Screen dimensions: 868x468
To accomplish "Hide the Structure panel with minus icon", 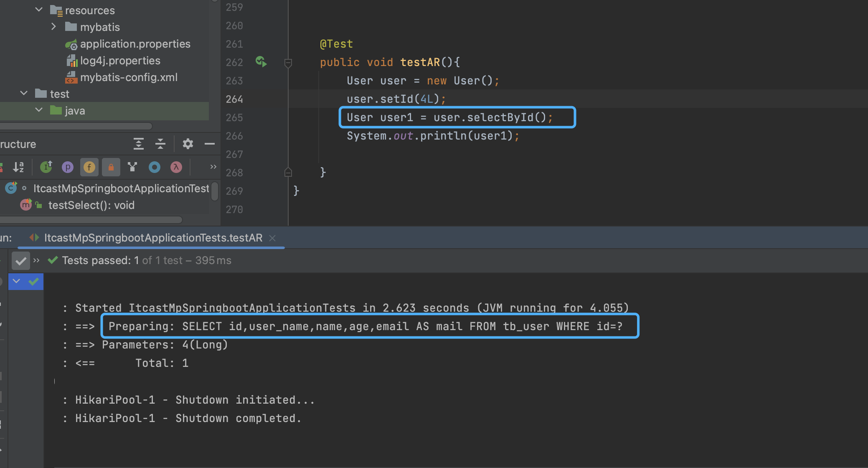I will [210, 144].
